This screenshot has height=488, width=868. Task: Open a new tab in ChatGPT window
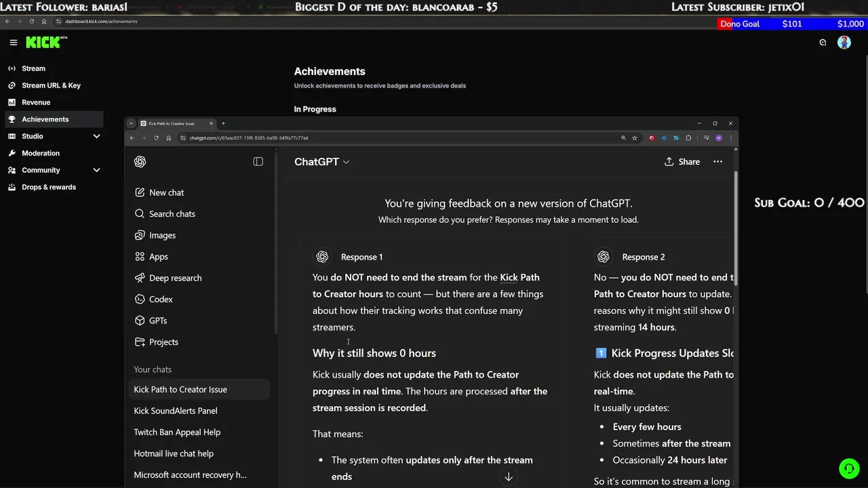223,123
